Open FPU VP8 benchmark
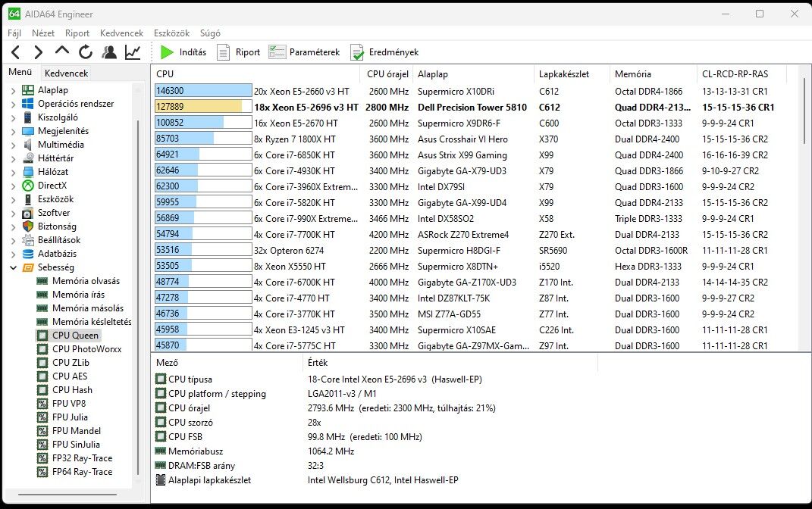Image resolution: width=812 pixels, height=509 pixels. point(69,404)
